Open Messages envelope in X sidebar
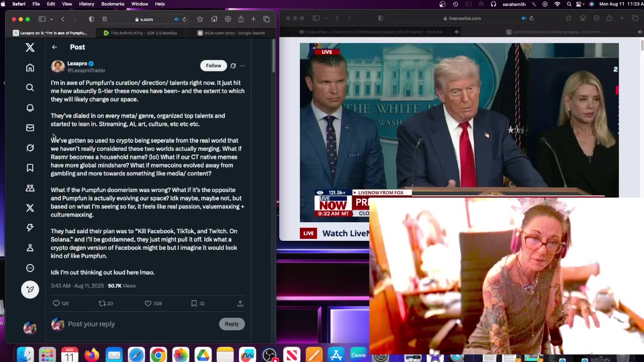The width and height of the screenshot is (644, 362). coord(30,128)
